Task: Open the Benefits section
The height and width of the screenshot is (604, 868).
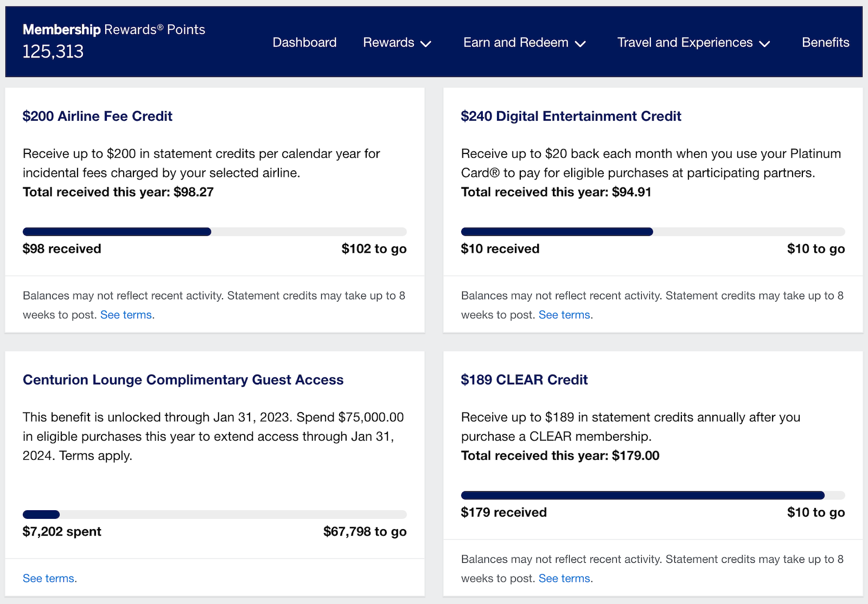Action: (x=825, y=42)
